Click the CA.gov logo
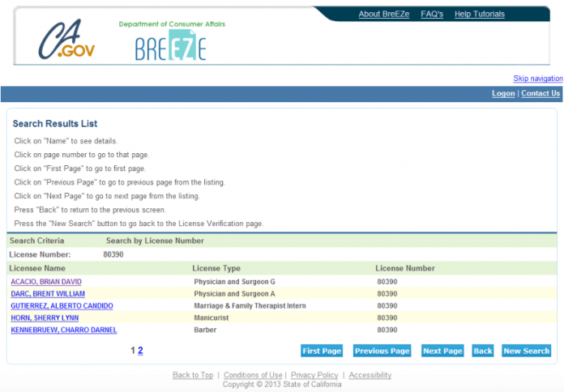Image resolution: width=564 pixels, height=392 pixels. tap(67, 40)
